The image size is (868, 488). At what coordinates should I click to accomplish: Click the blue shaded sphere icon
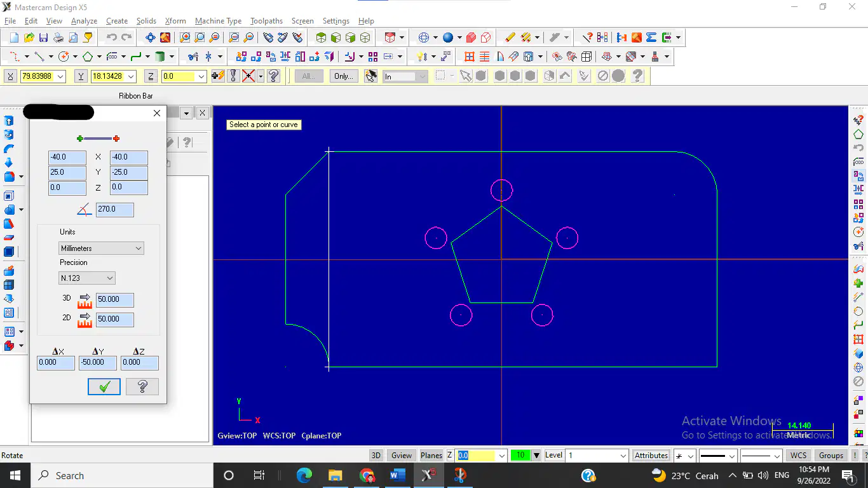coord(448,37)
